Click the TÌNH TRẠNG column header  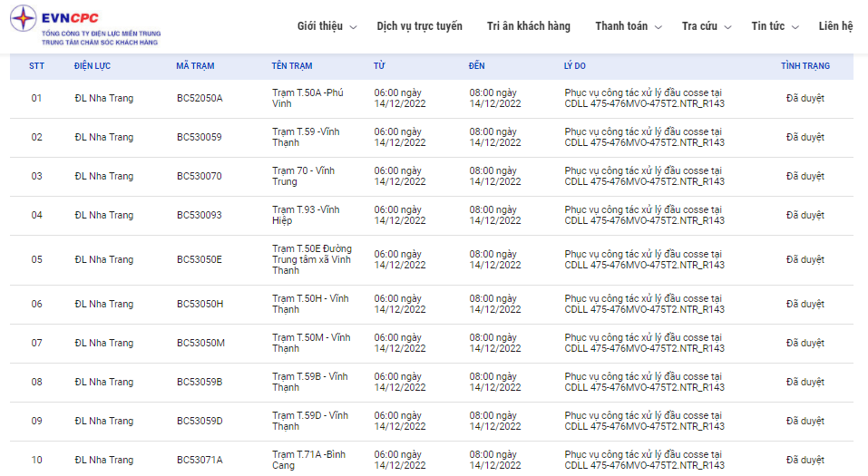coord(805,66)
